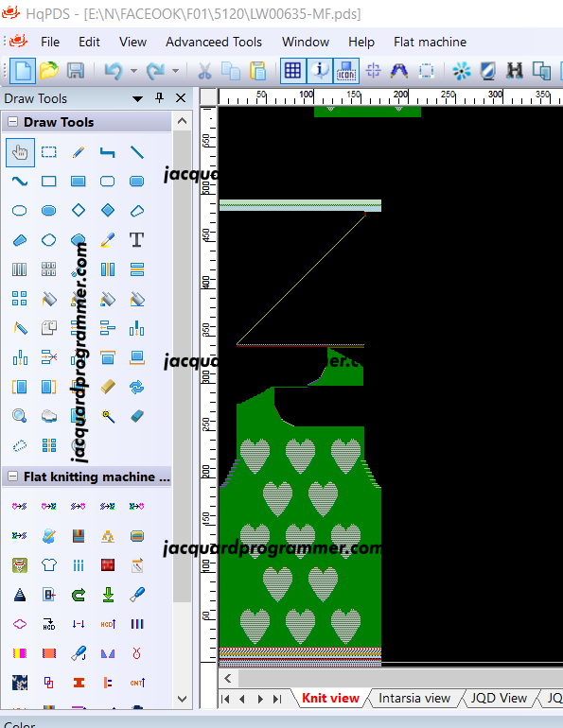This screenshot has height=728, width=563.
Task: Switch to the Intarsia view tab
Action: [414, 699]
